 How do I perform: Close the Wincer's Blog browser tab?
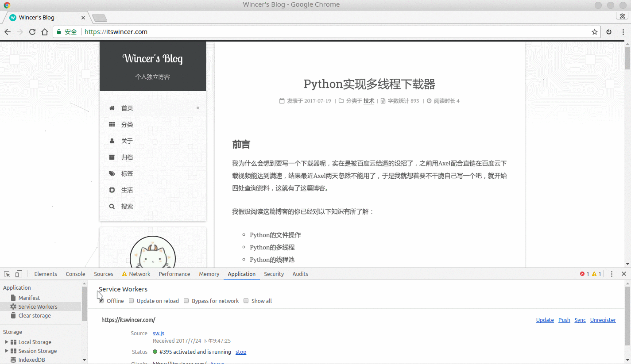point(84,18)
